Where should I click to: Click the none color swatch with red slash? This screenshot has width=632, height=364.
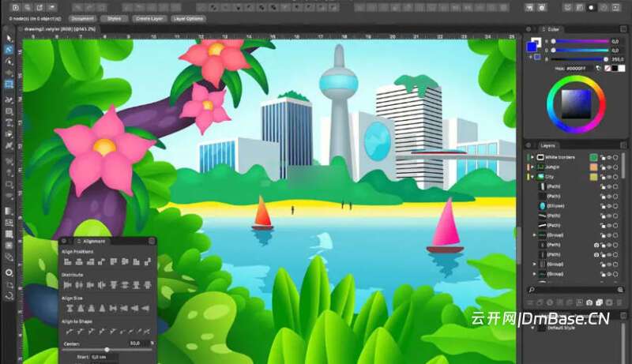click(608, 69)
